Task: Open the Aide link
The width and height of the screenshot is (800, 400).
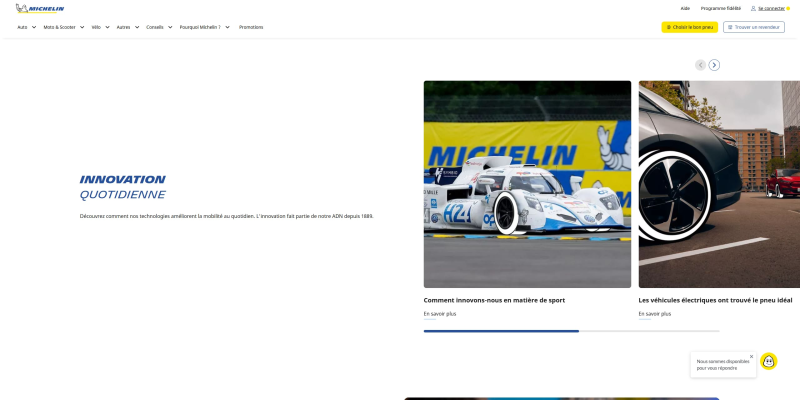Action: (x=685, y=8)
